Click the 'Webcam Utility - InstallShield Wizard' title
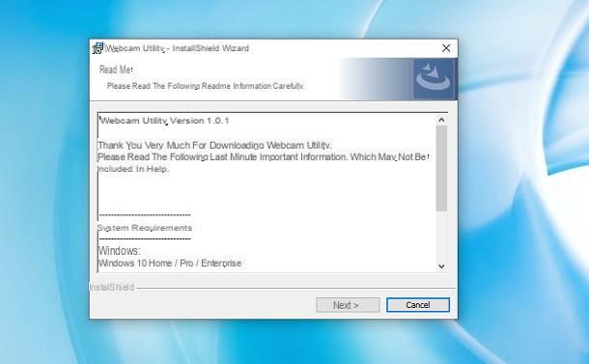Viewport: 589px width, 364px height. click(177, 48)
